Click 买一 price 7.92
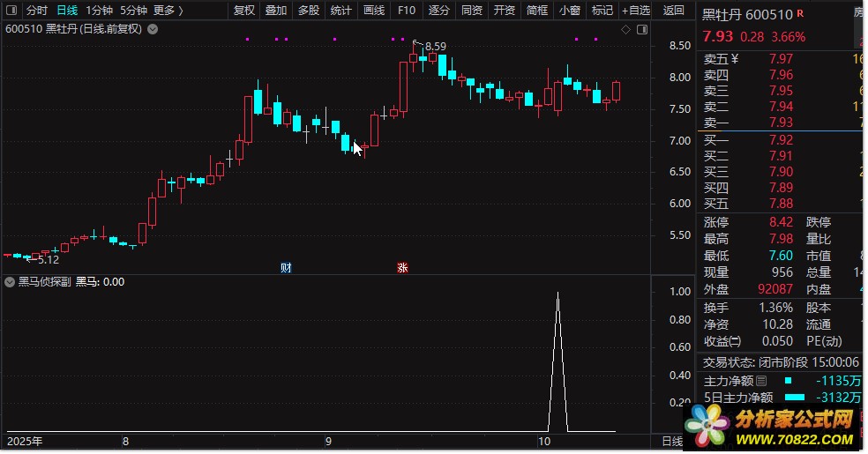 [x=781, y=140]
